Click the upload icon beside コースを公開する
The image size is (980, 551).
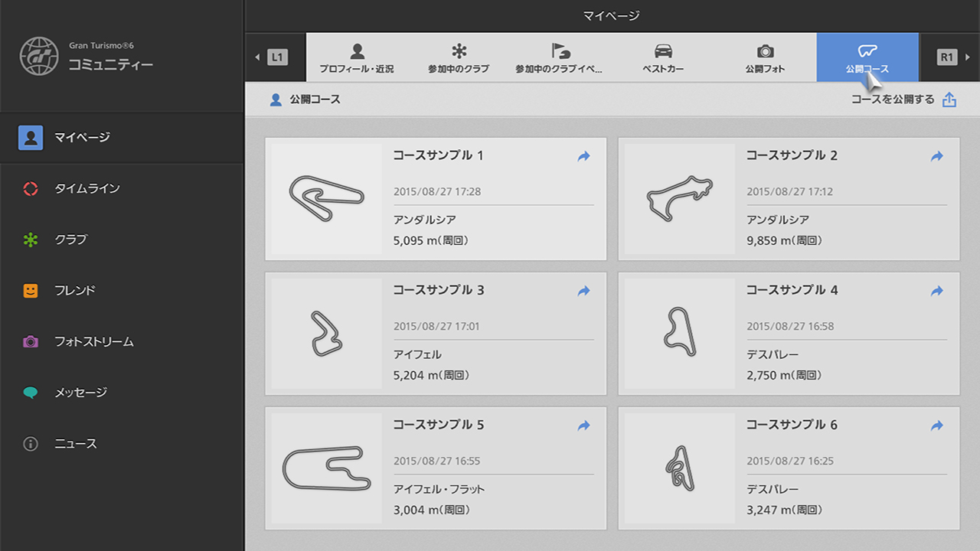tap(949, 99)
